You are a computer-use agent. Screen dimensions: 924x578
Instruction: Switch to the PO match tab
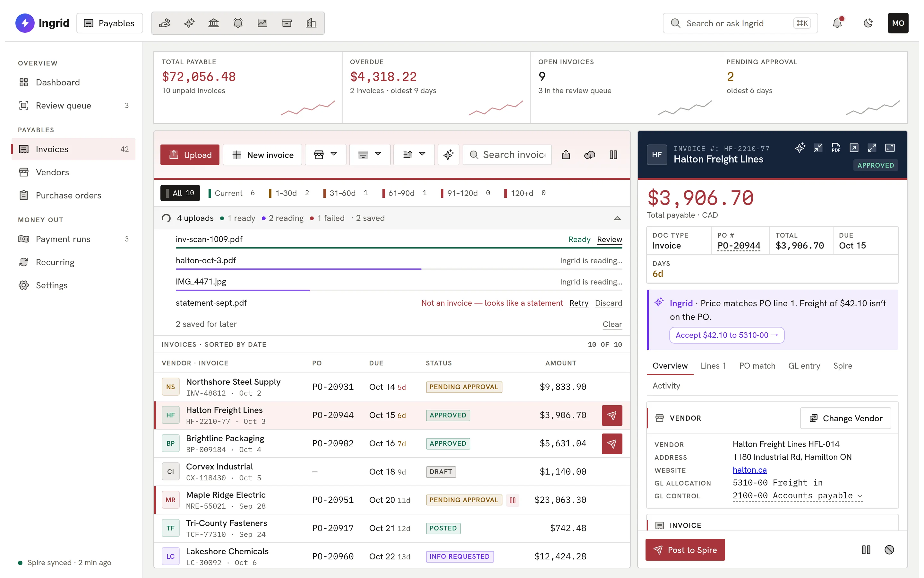point(757,366)
